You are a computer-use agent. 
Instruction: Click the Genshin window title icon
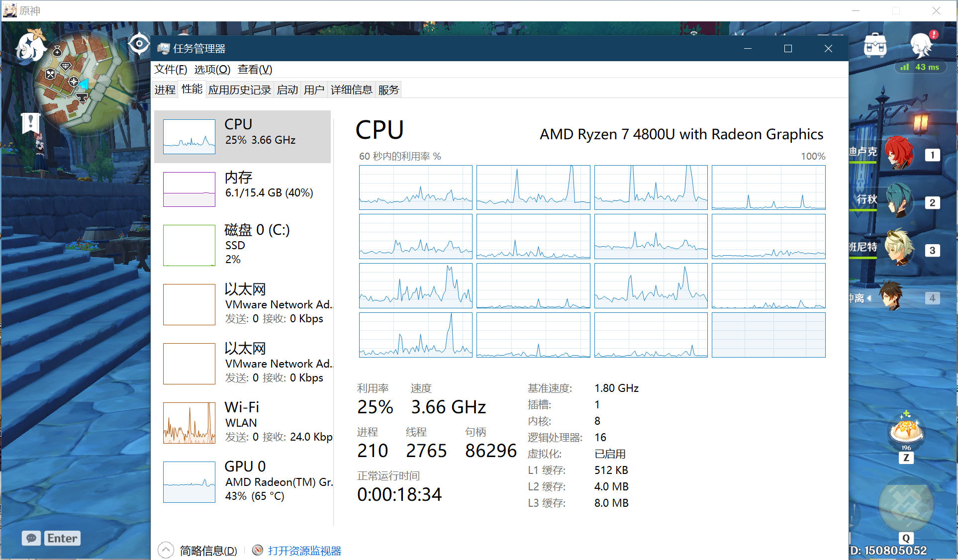[10, 10]
